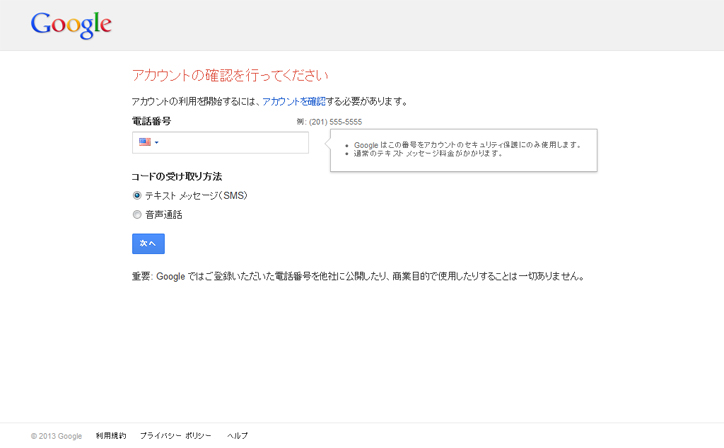Open the US flag country selector
Image resolution: width=724 pixels, height=448 pixels.
point(149,142)
